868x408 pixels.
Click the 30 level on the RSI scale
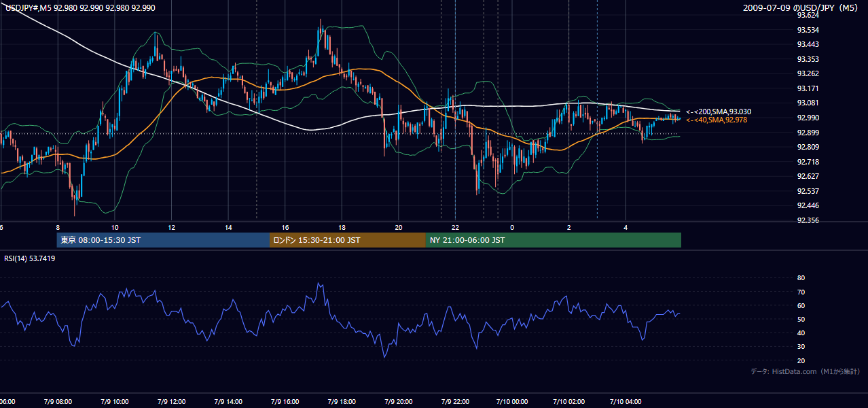[801, 347]
